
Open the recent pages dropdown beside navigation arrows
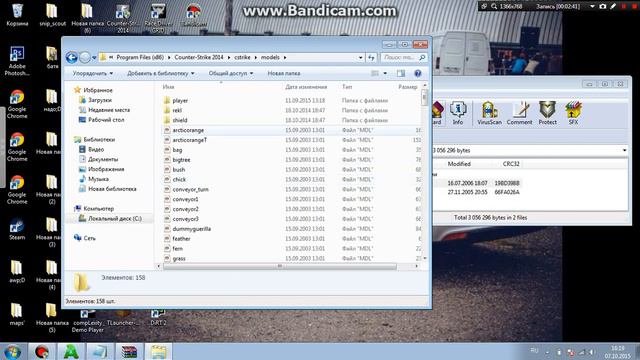point(94,58)
